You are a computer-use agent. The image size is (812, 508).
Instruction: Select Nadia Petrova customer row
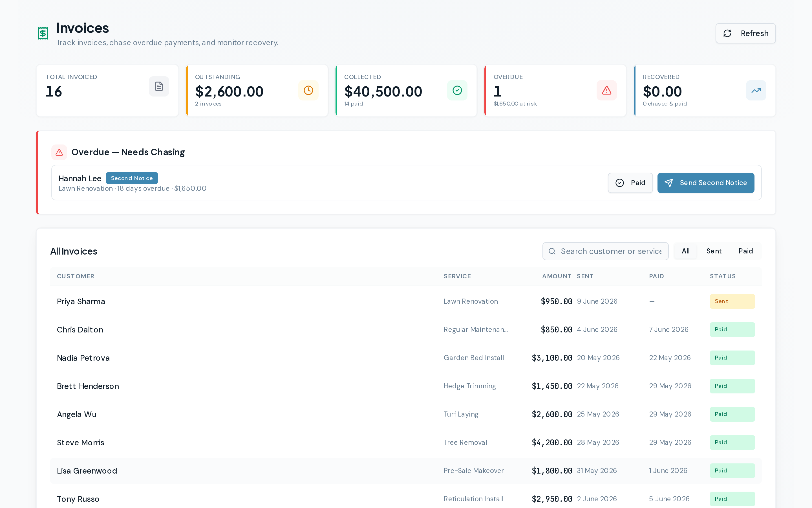coord(406,358)
